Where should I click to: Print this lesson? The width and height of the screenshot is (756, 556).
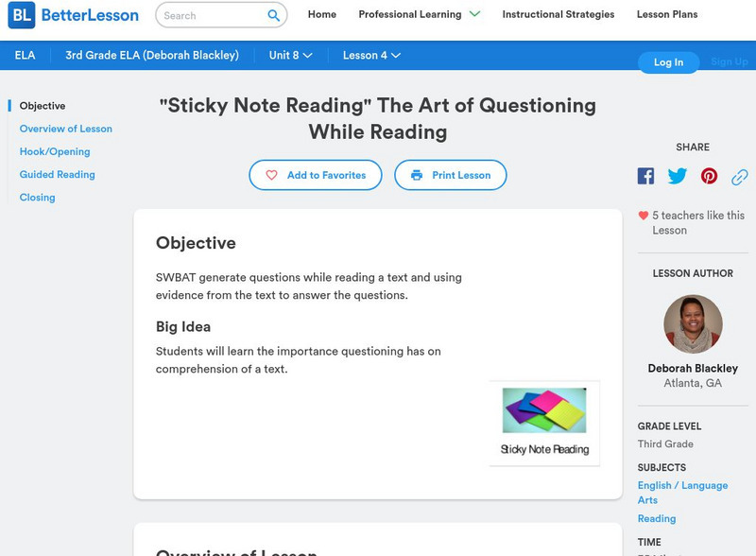click(x=451, y=175)
